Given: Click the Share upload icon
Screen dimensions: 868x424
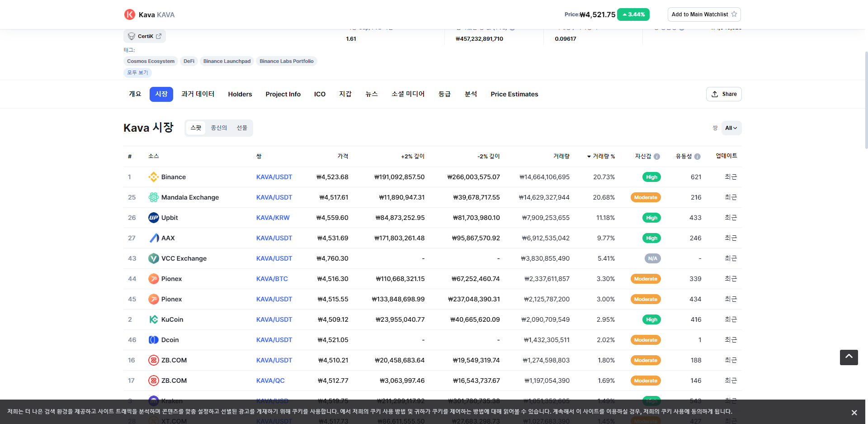Looking at the screenshot, I should (715, 94).
